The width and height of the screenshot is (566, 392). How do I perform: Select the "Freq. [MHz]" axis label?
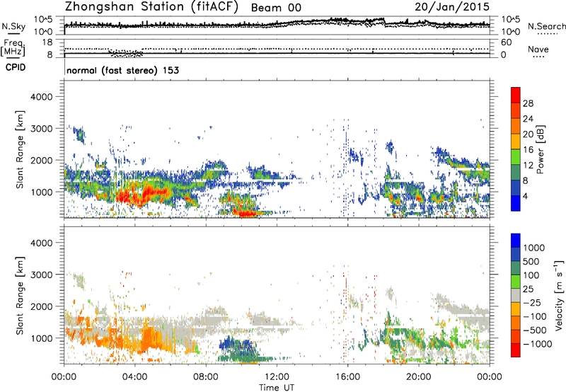[x=13, y=47]
